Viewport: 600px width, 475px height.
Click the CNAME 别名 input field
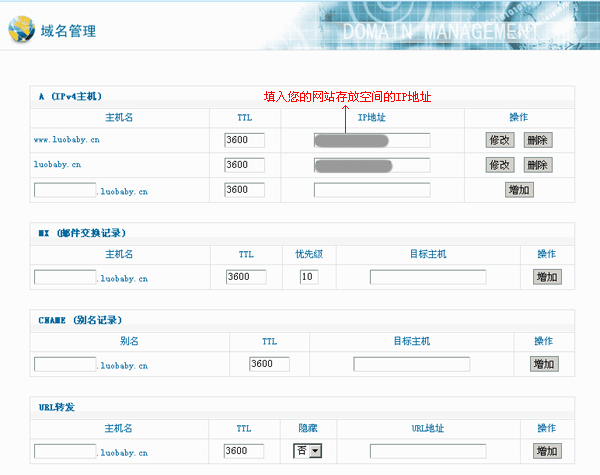coord(65,364)
